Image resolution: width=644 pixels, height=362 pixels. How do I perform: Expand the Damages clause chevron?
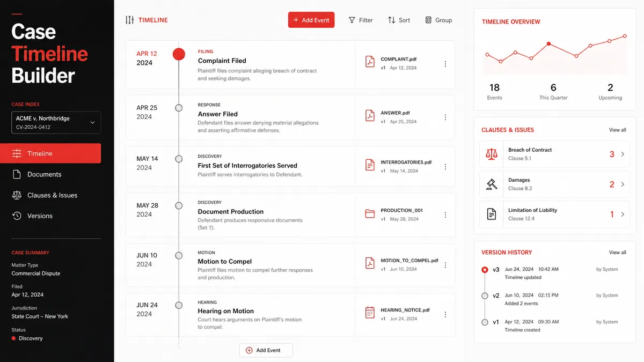(x=623, y=184)
